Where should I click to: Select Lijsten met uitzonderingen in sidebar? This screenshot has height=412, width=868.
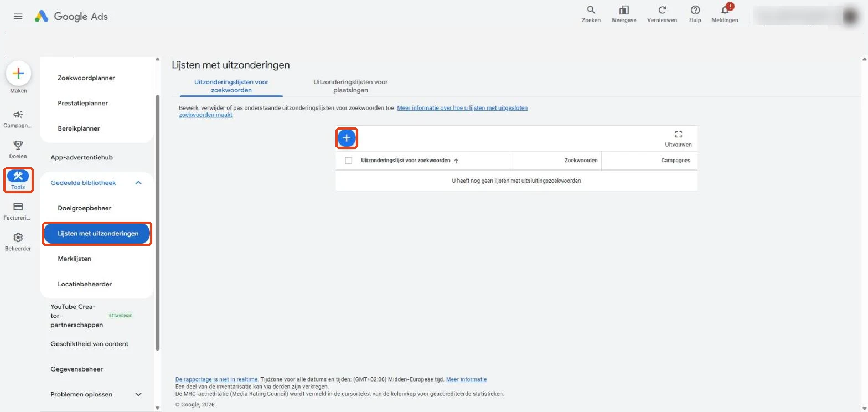(97, 234)
